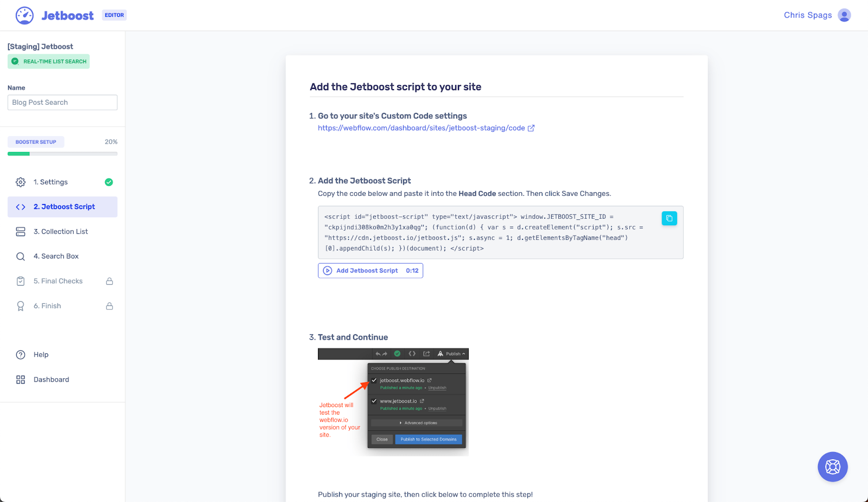
Task: Click the code brackets icon for Jetboost Script
Action: click(21, 207)
